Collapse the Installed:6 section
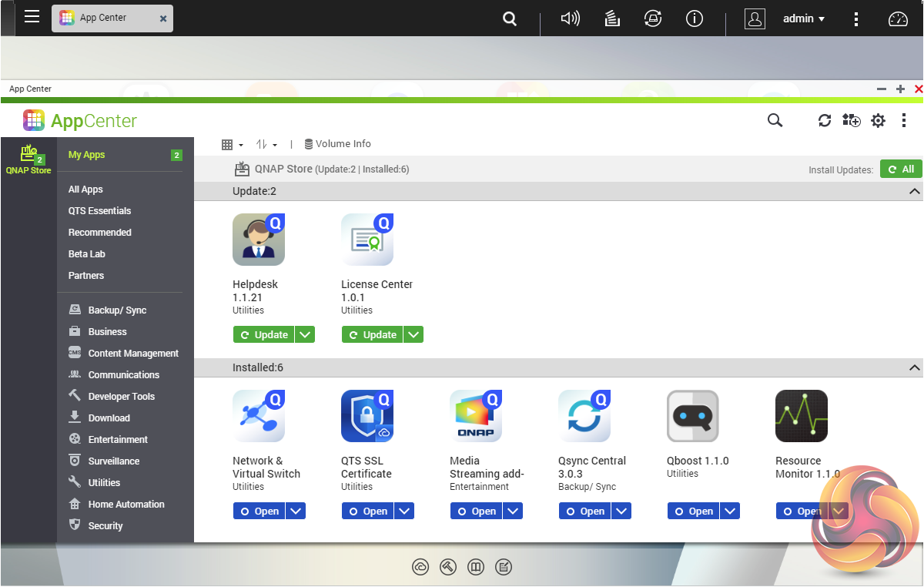Viewport: 924px width, 587px height. [x=914, y=367]
